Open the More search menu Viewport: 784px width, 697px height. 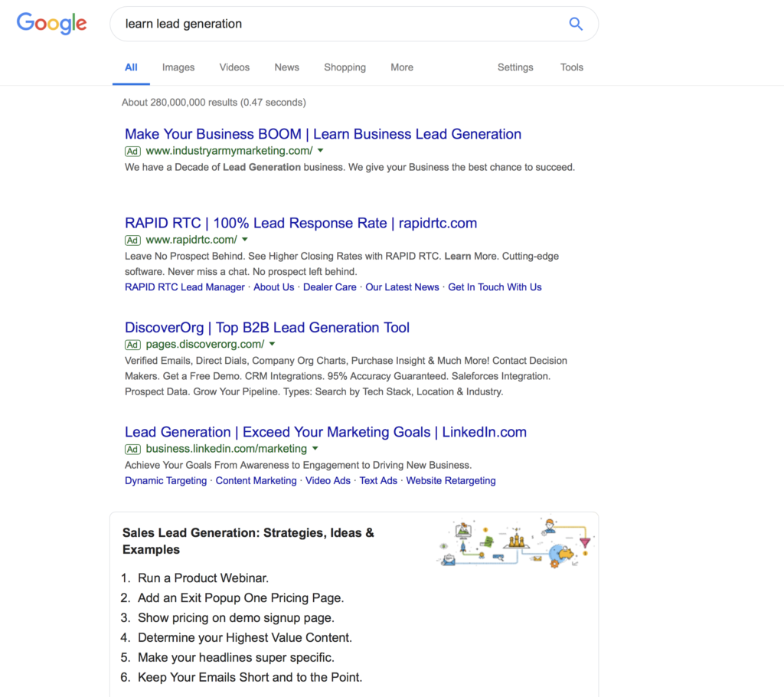point(402,67)
